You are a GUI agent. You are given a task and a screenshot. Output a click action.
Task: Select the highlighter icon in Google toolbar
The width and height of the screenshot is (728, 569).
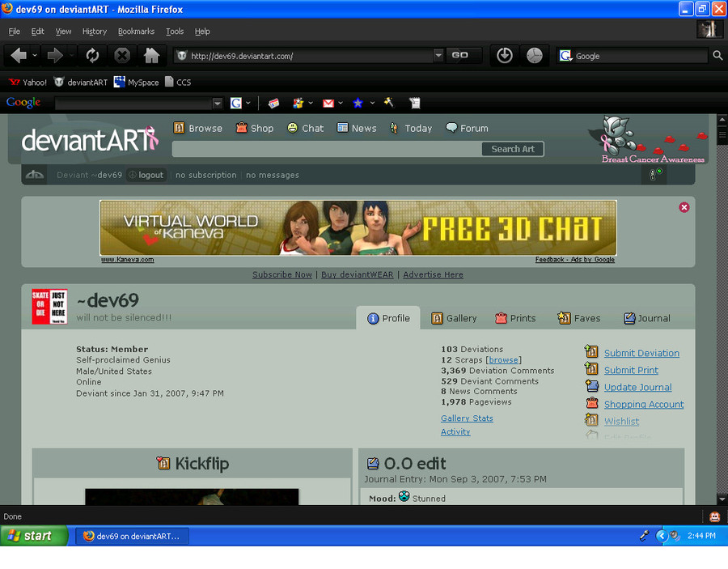388,102
